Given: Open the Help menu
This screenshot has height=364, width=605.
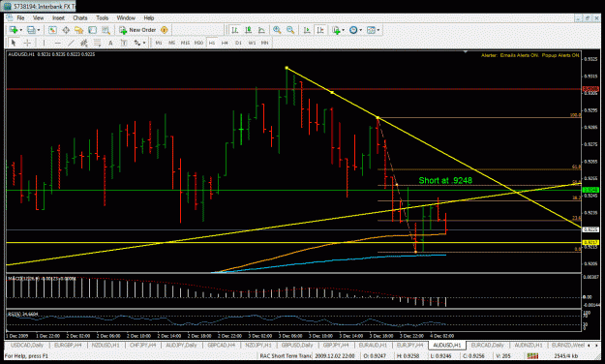Looking at the screenshot, I should pos(149,17).
